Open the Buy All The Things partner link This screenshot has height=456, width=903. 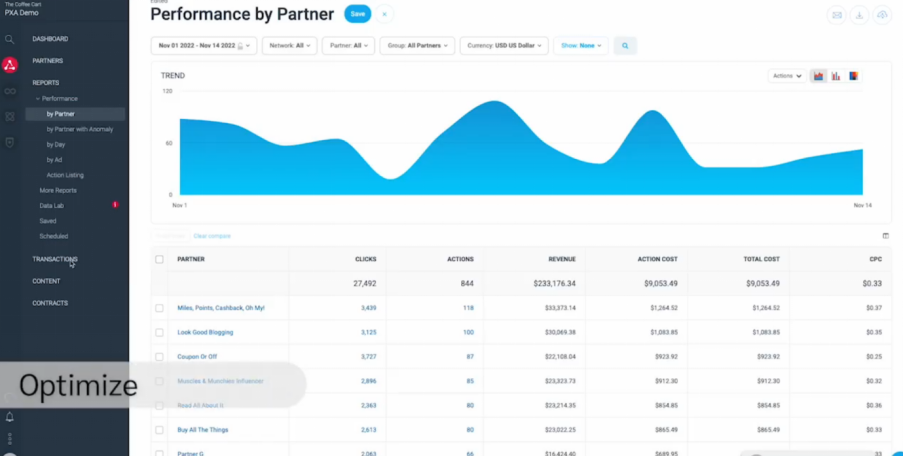point(203,430)
